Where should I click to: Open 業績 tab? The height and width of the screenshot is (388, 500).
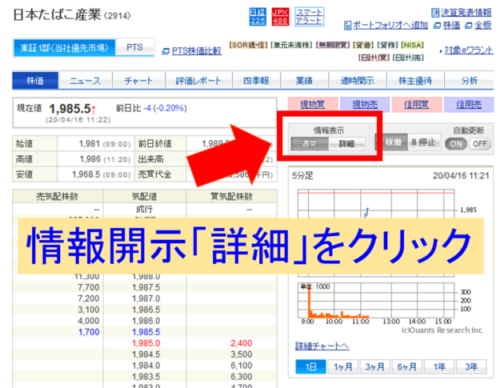[x=304, y=81]
